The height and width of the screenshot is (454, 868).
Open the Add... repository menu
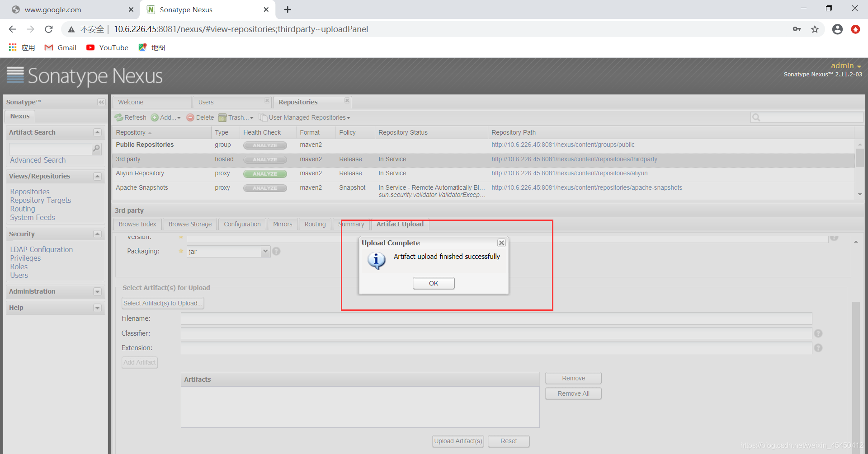(x=166, y=117)
